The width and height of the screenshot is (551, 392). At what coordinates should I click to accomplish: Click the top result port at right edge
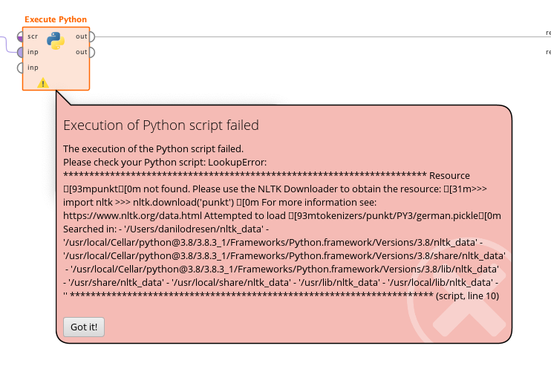[548, 33]
